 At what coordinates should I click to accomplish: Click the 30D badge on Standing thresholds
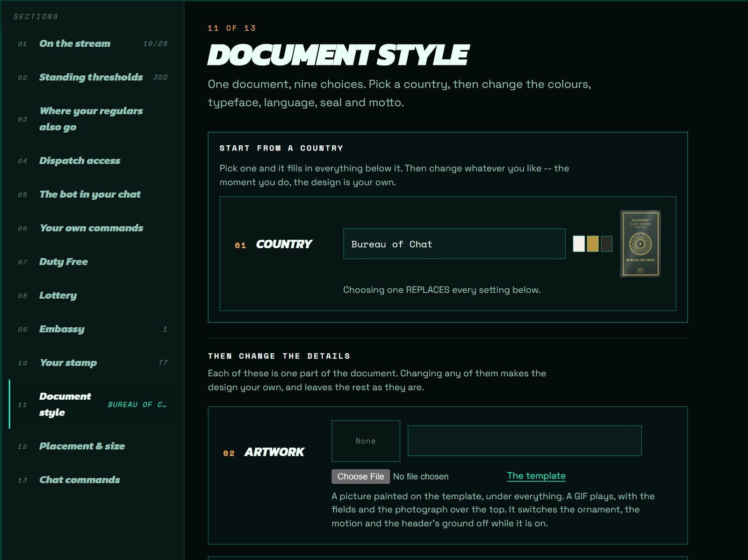point(160,78)
